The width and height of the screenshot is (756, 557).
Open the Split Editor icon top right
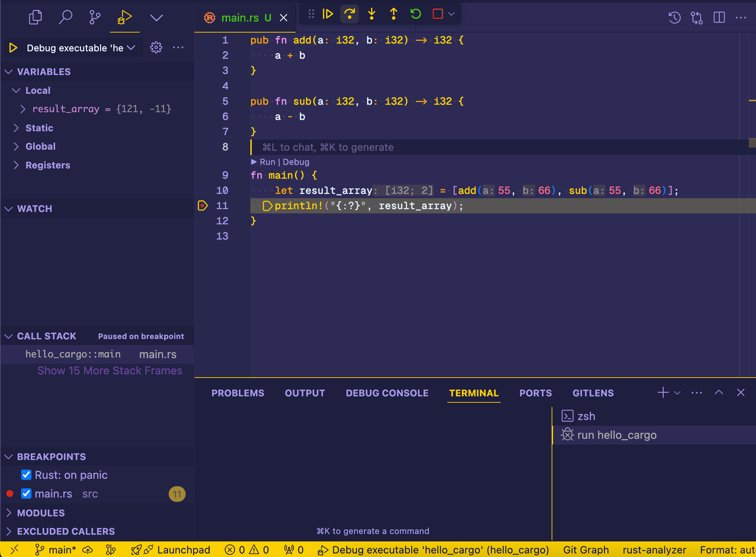719,17
